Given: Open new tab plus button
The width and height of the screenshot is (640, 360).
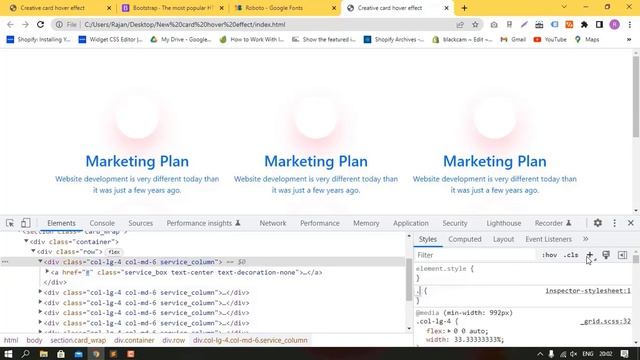Looking at the screenshot, I should click(x=464, y=8).
